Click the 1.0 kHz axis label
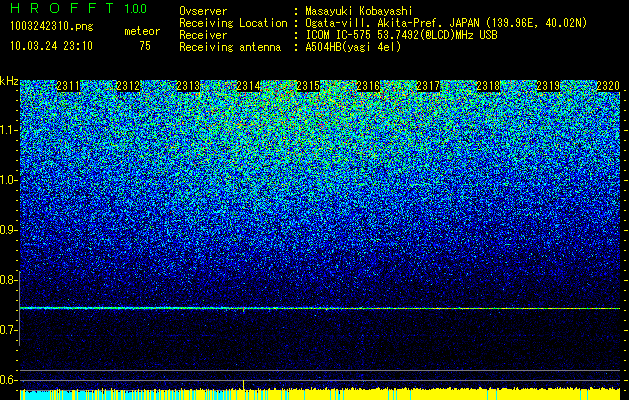 pos(7,180)
